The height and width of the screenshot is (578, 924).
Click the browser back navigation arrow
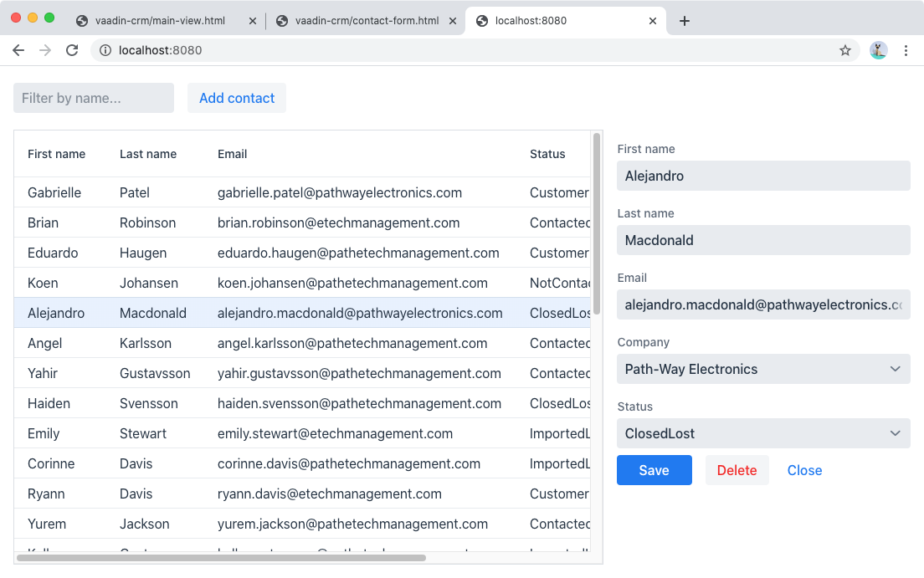pyautogui.click(x=18, y=50)
